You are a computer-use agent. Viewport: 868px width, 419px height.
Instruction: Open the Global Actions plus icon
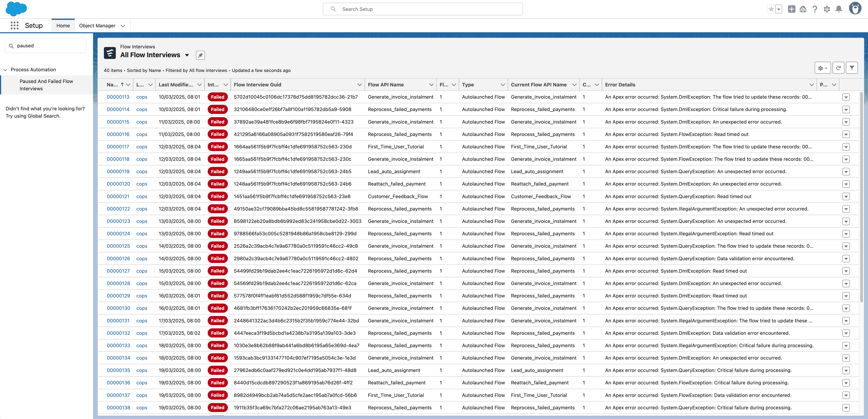[x=792, y=9]
